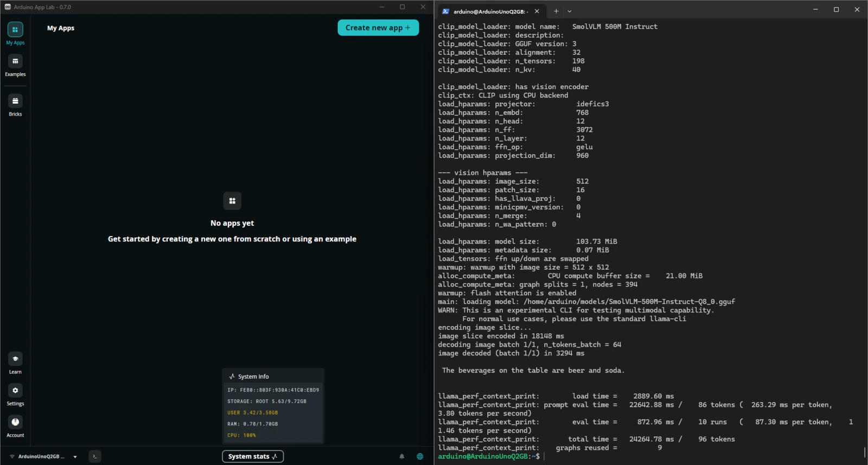Click the System Info panel header

(x=273, y=377)
